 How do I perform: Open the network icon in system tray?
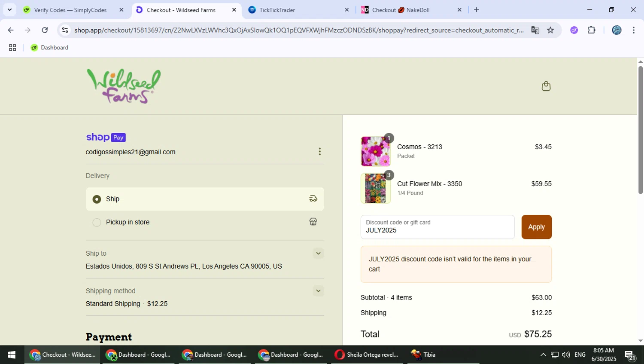pyautogui.click(x=555, y=355)
